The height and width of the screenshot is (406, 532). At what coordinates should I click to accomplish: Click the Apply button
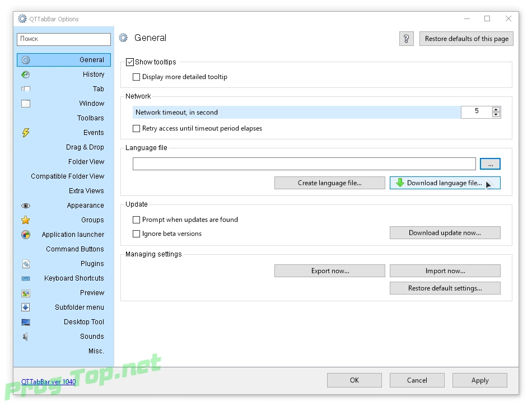tap(480, 381)
